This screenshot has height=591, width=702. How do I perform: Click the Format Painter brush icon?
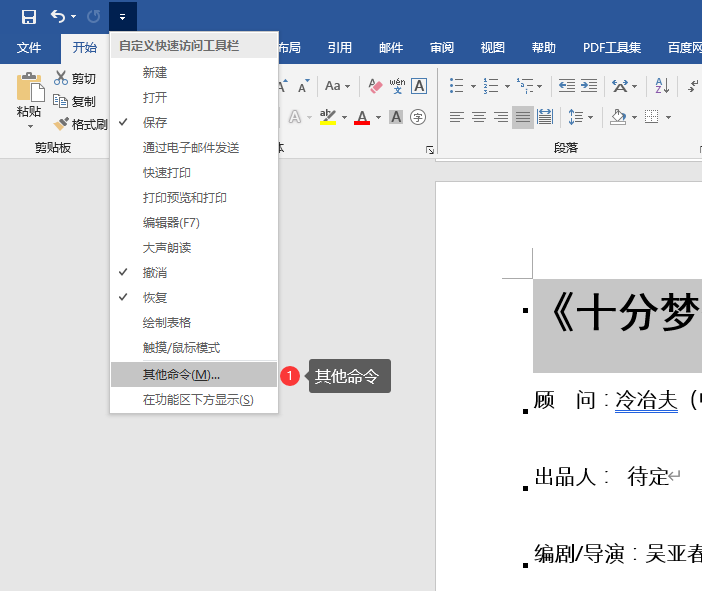tap(61, 124)
